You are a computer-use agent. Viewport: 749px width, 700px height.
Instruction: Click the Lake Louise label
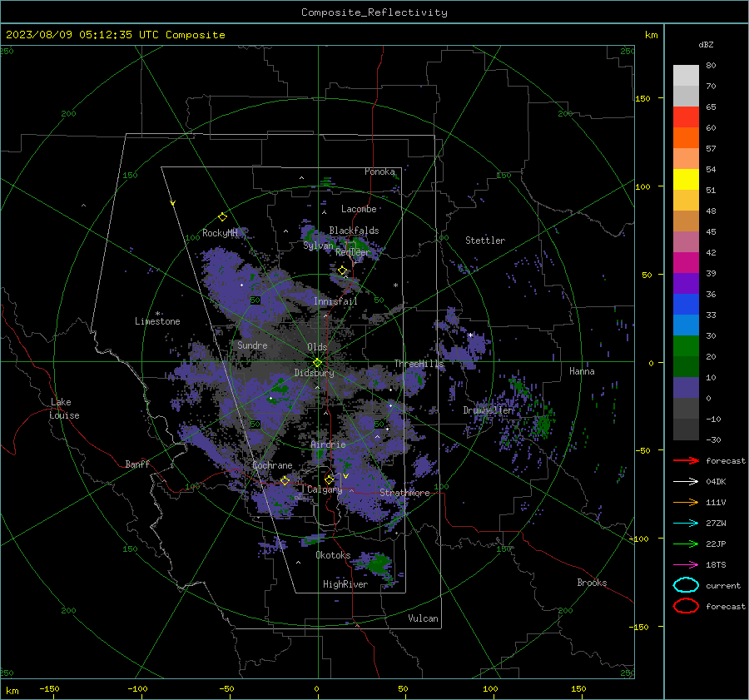[x=64, y=409]
